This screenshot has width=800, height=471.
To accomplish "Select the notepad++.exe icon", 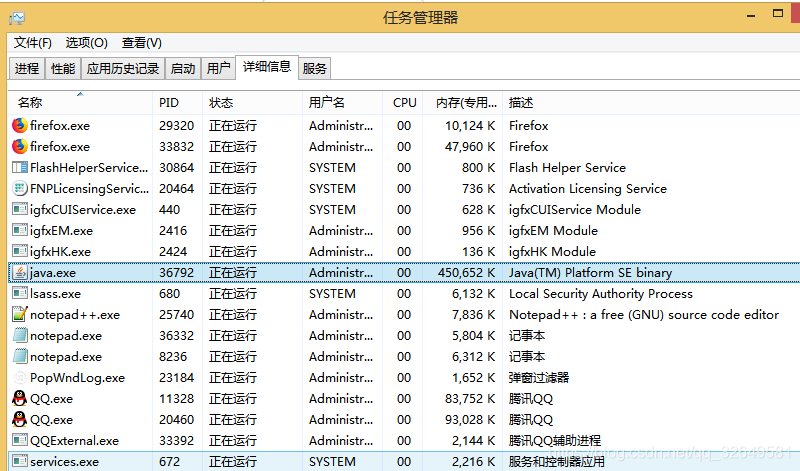I will (x=19, y=314).
